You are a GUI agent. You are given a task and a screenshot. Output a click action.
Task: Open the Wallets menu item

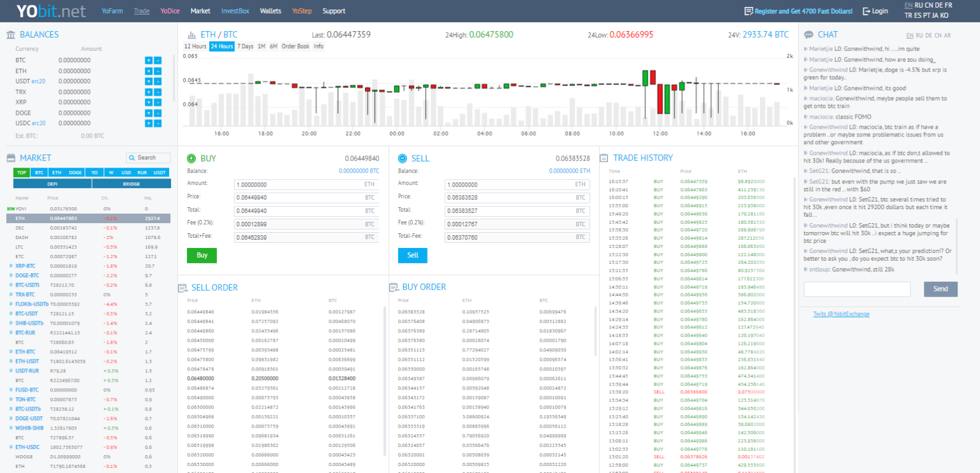click(271, 11)
